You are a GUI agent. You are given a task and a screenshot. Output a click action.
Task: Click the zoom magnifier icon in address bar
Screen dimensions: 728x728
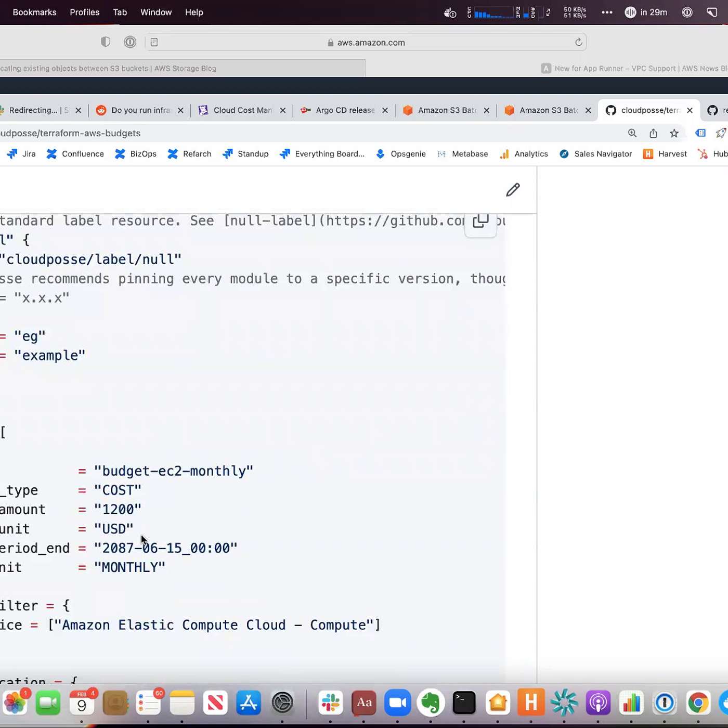[632, 133]
